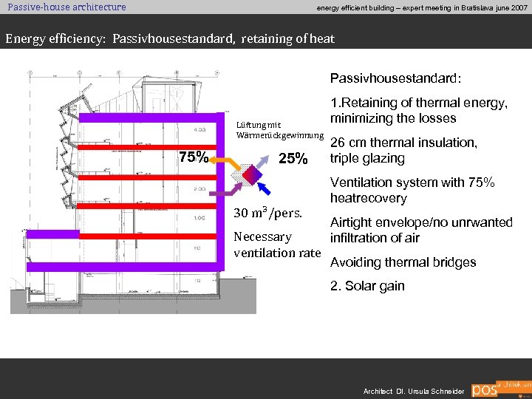The height and width of the screenshot is (399, 532).
Task: Select the "infiltration of air" line
Action: click(375, 238)
